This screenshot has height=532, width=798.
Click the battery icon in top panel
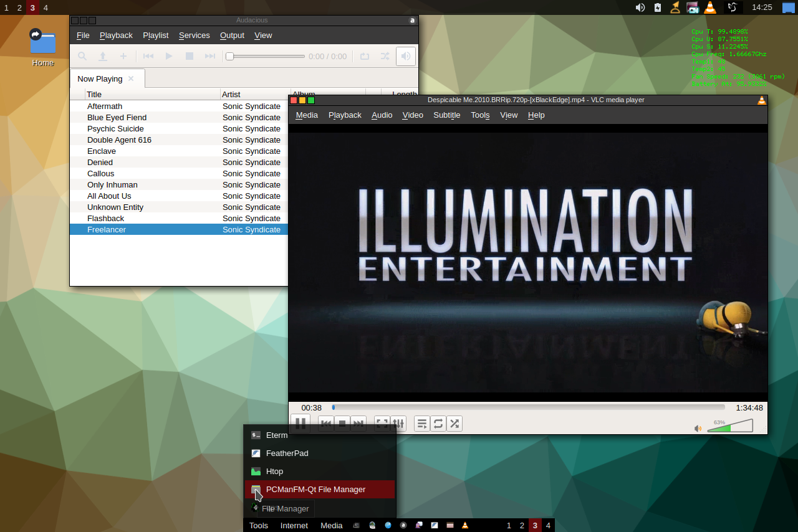658,7
